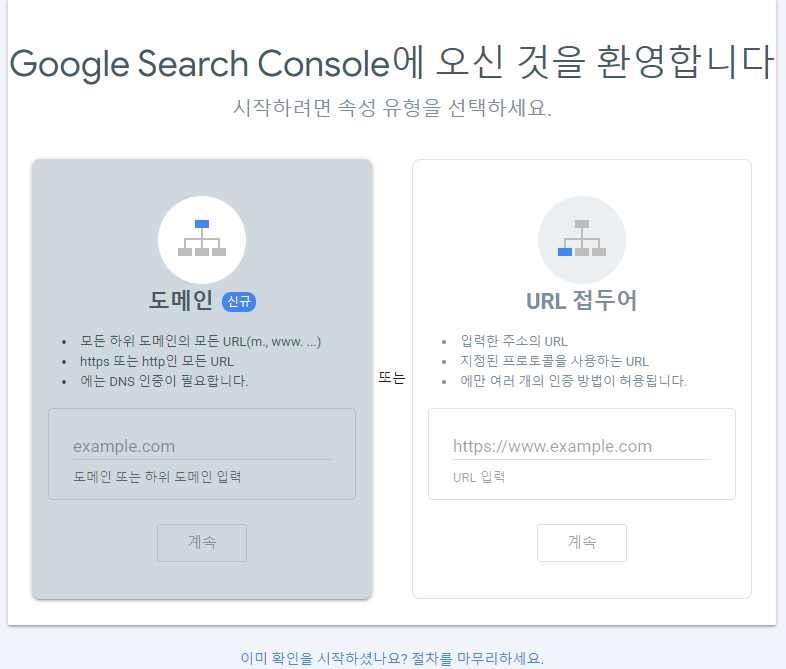Click the 또는 separator label
Viewport: 786px width, 669px height.
pyautogui.click(x=391, y=377)
